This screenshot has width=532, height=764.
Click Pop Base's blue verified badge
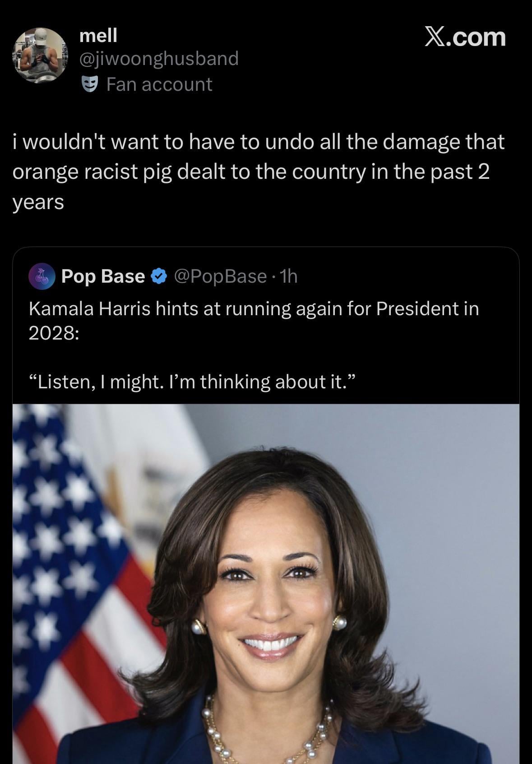coord(158,276)
